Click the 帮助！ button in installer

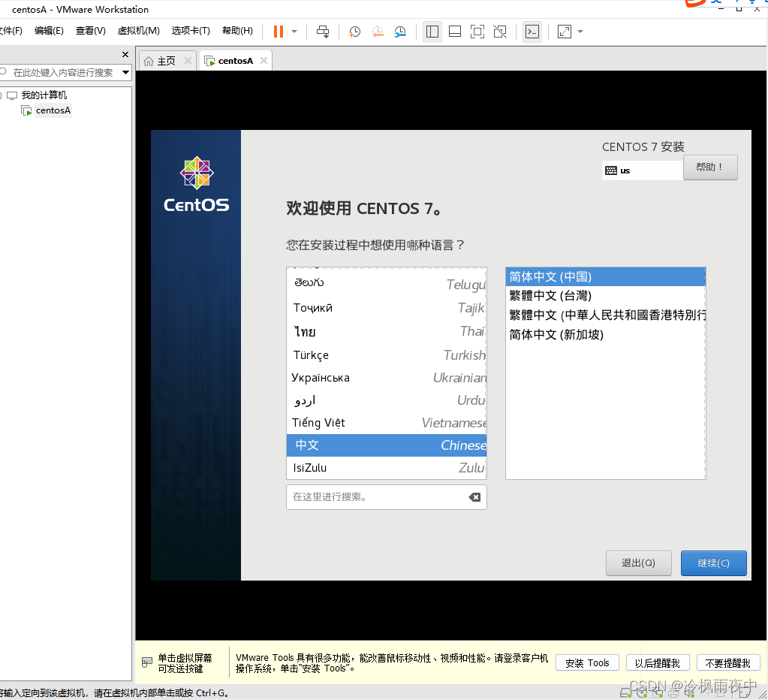pos(709,167)
